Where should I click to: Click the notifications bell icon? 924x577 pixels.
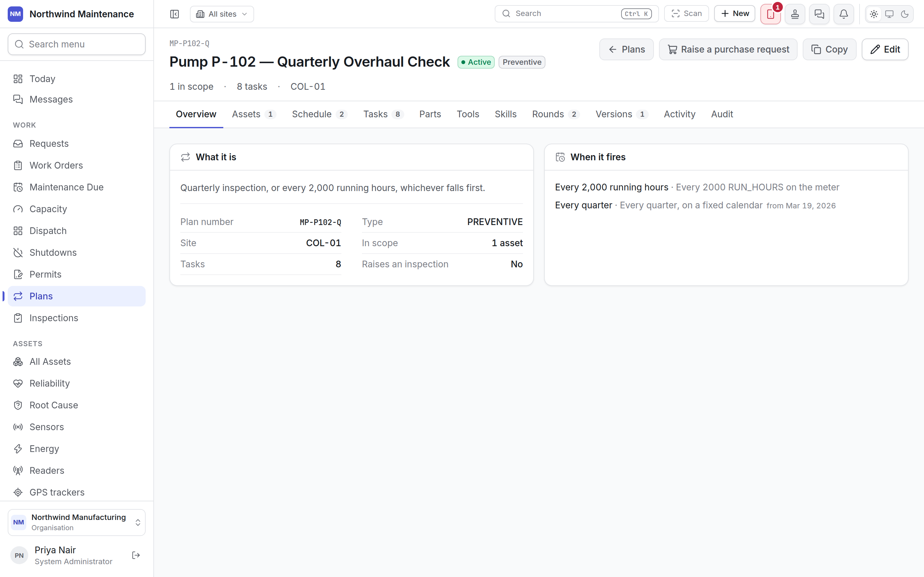pos(843,14)
